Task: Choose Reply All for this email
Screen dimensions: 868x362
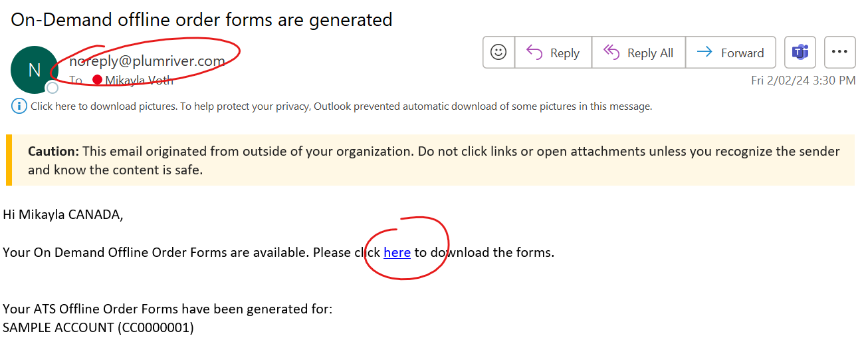Action: click(x=638, y=53)
